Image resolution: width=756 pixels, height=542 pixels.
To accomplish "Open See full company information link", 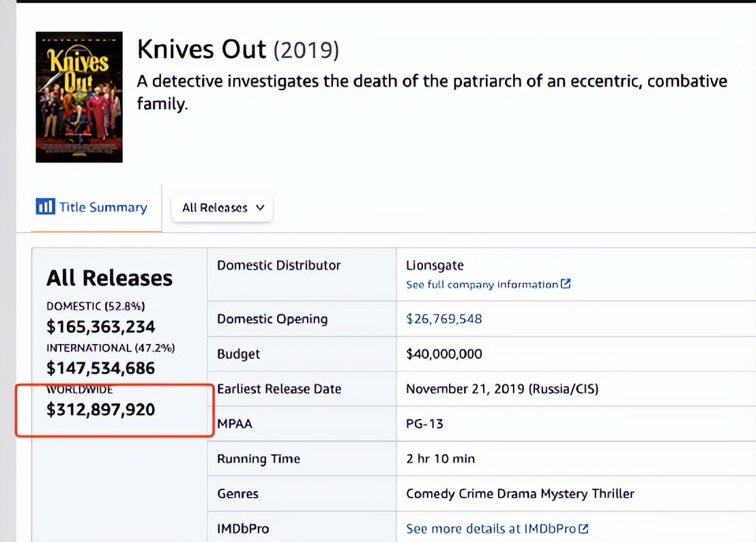I will click(x=481, y=285).
